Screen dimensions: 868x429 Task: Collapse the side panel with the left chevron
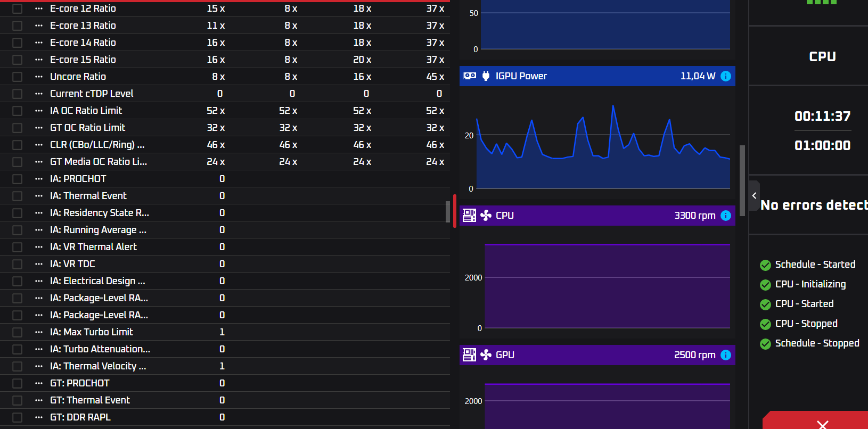pyautogui.click(x=754, y=196)
